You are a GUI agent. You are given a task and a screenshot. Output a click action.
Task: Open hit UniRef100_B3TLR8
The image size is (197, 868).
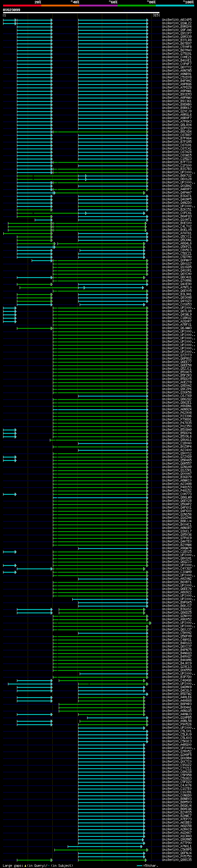click(177, 40)
